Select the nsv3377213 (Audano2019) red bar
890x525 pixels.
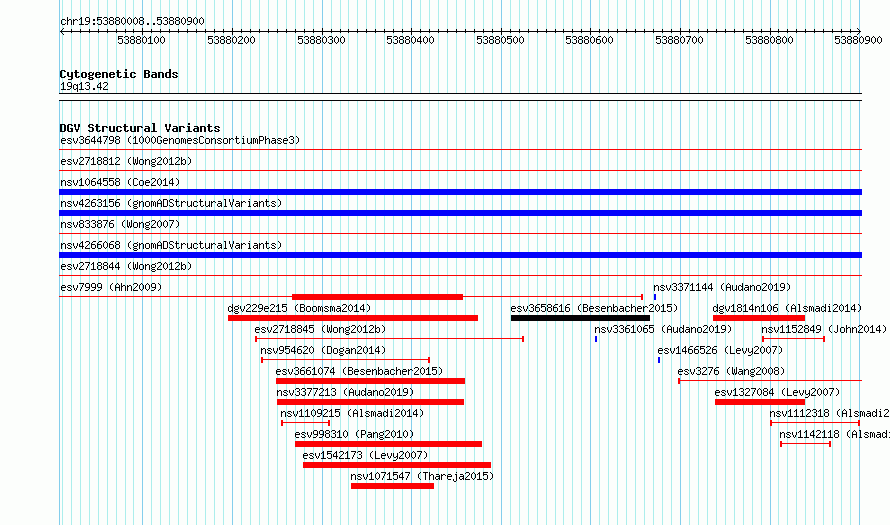[x=370, y=402]
